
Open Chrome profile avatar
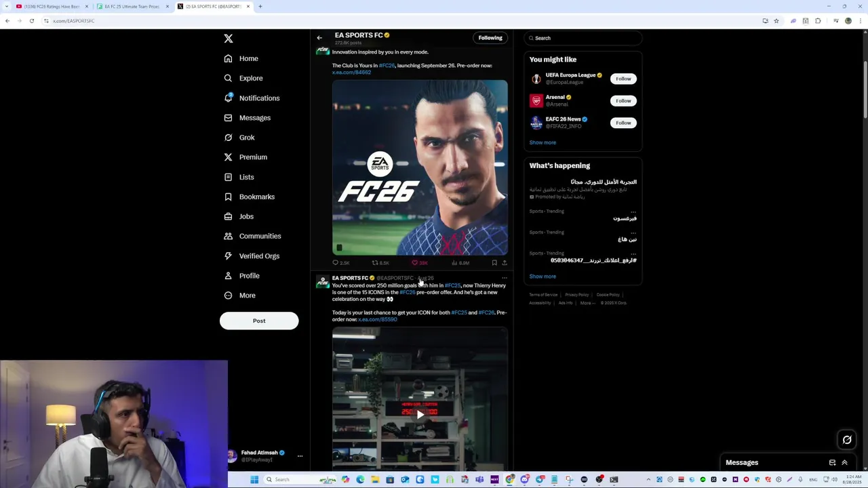(x=848, y=21)
